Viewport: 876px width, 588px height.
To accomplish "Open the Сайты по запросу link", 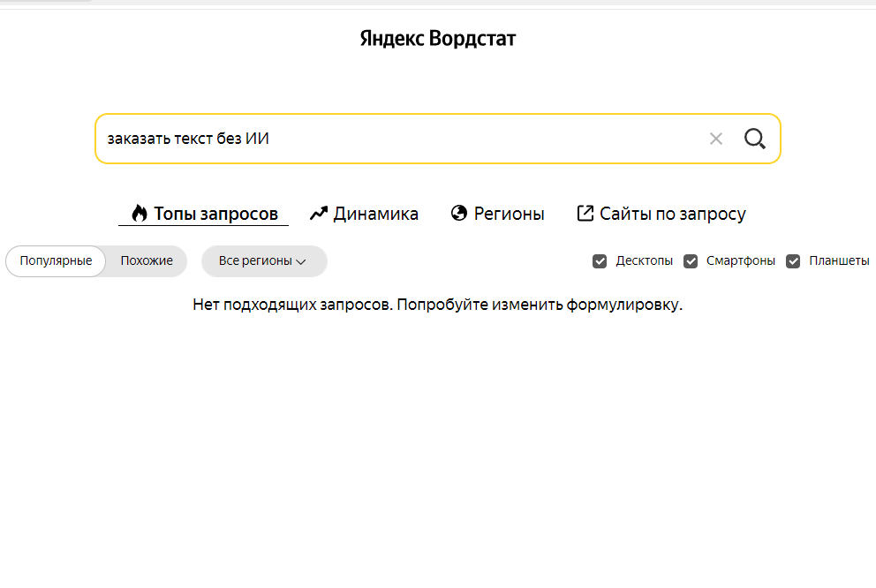I will click(x=672, y=214).
